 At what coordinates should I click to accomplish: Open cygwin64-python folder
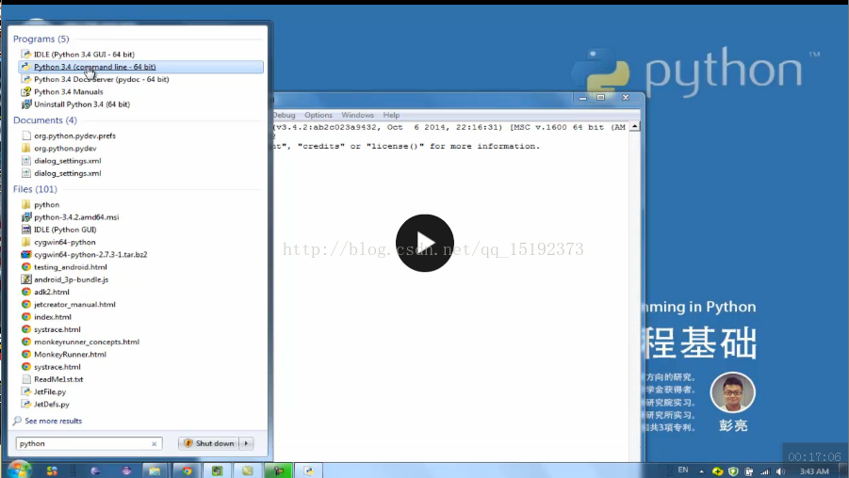point(64,242)
